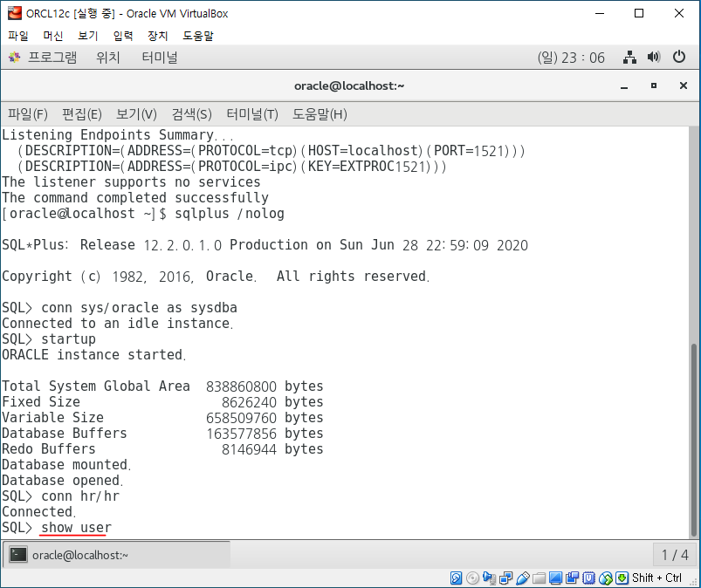Open the terminal 검색(S) menu
This screenshot has width=701, height=588.
coord(192,114)
